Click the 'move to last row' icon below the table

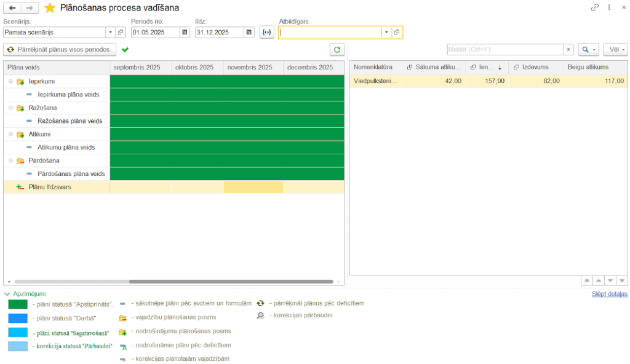coord(622,280)
